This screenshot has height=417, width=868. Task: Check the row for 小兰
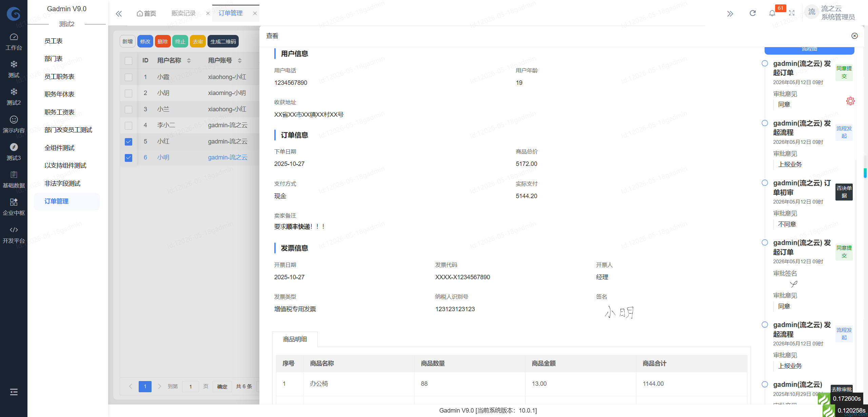tap(129, 109)
